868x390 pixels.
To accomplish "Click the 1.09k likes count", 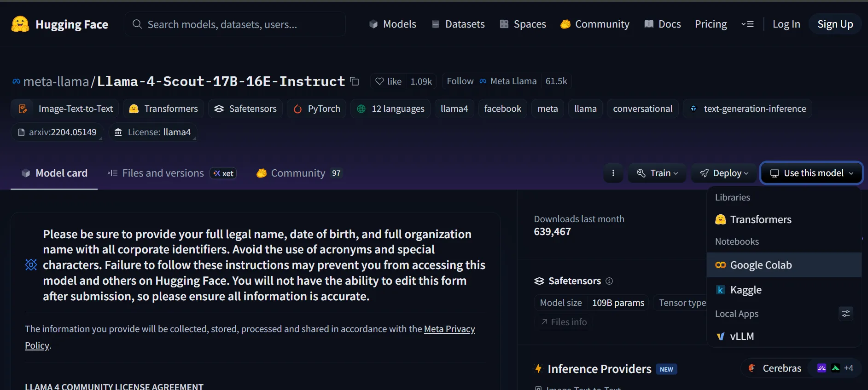I will 421,81.
